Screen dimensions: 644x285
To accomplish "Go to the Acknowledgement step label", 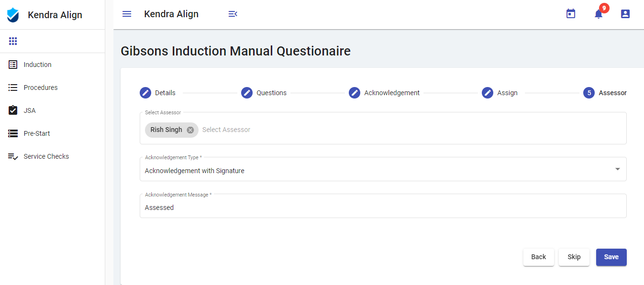I will coord(392,93).
